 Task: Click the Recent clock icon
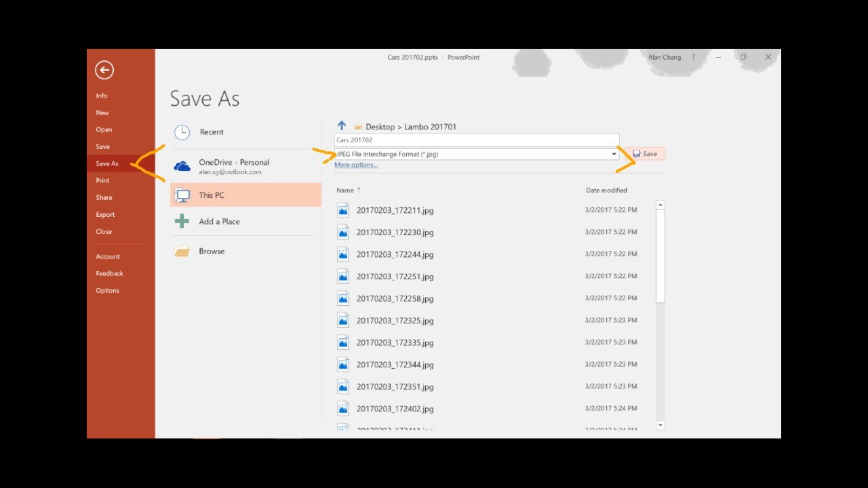[x=182, y=132]
